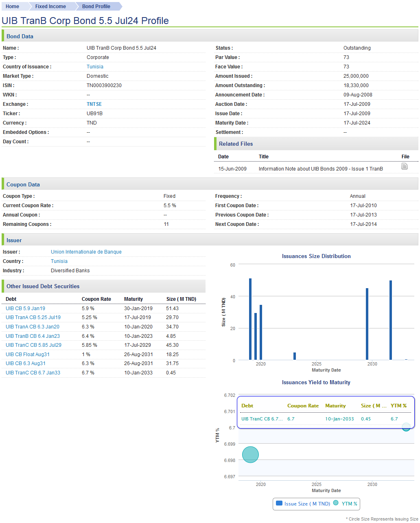Click the Issuances Size Distribution chart title
420x523 pixels.
(316, 256)
